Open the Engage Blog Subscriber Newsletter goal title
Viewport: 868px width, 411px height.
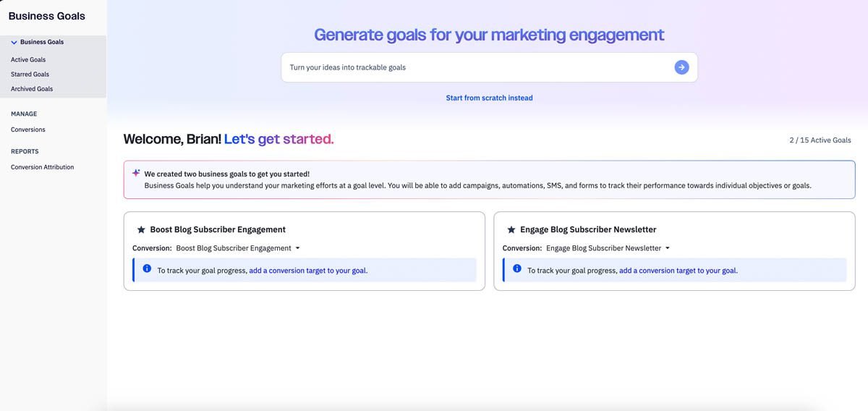[x=588, y=230]
